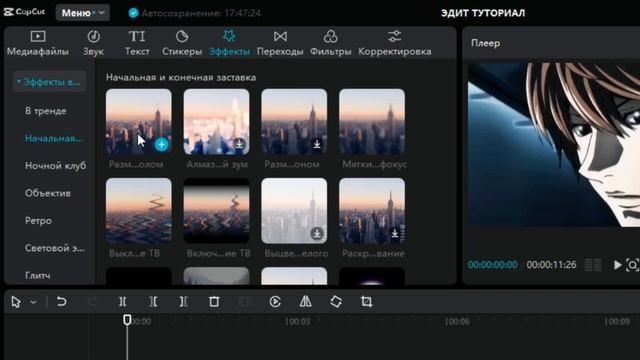
Task: Trim clip left of playhead
Action: (x=153, y=302)
